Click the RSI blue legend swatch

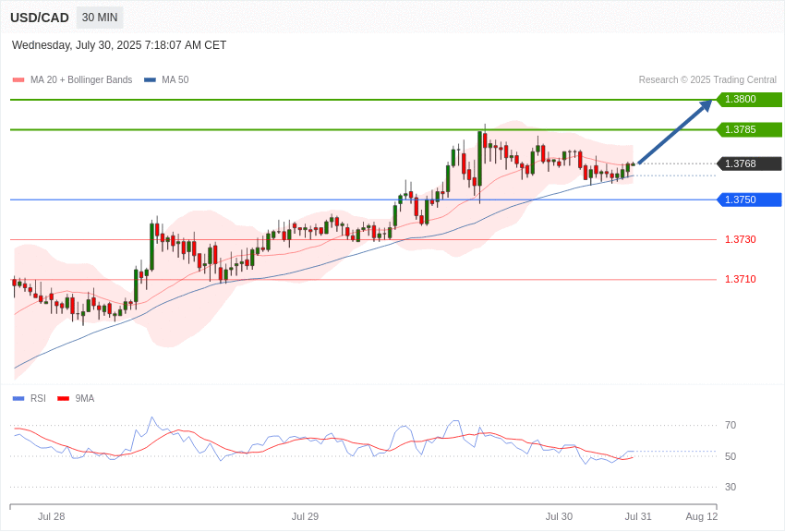[x=18, y=398]
